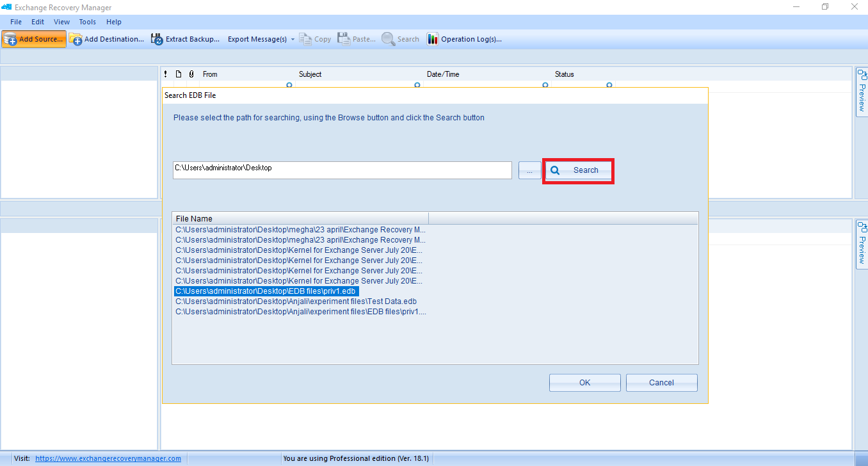Expand the Export Message(s) dropdown
The width and height of the screenshot is (868, 466).
[293, 39]
